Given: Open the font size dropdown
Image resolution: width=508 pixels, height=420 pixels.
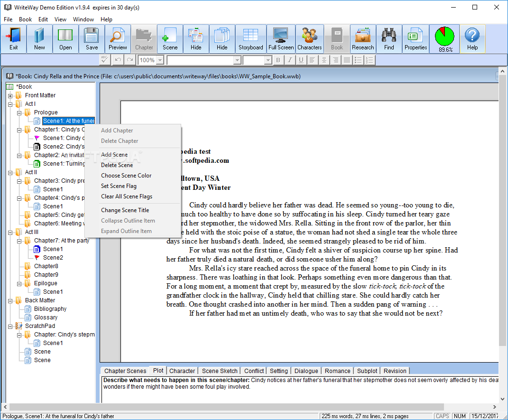Looking at the screenshot, I should (268, 60).
